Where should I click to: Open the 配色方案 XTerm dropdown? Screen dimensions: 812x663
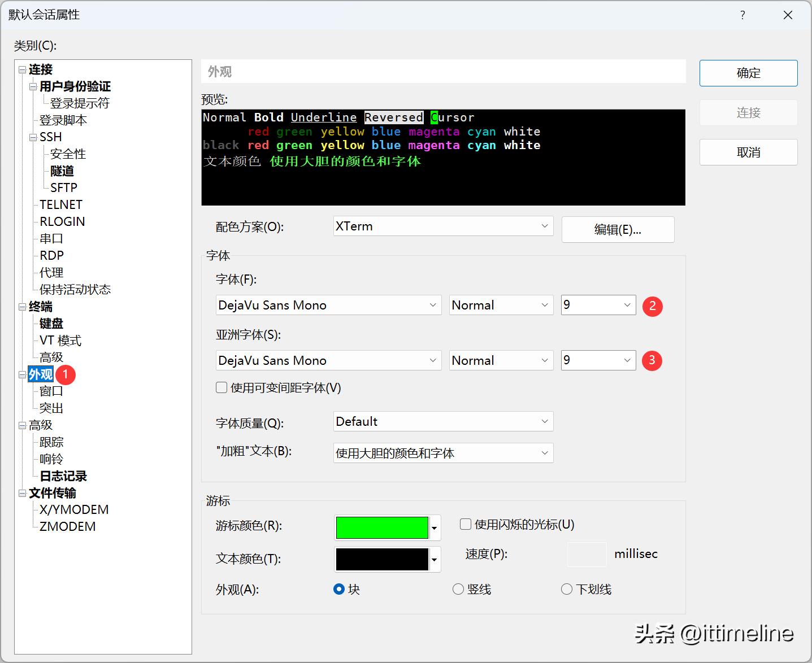pos(443,226)
